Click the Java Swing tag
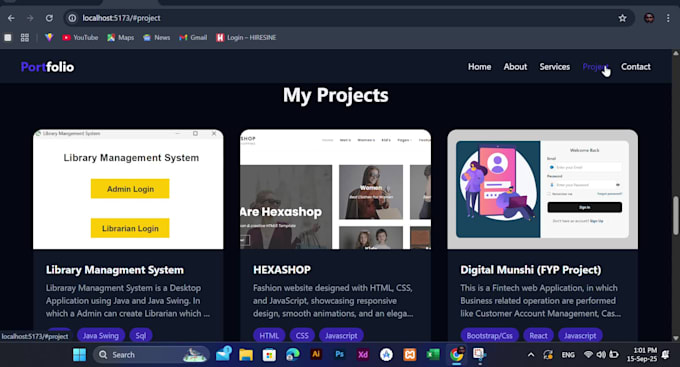The height and width of the screenshot is (367, 680). click(101, 335)
